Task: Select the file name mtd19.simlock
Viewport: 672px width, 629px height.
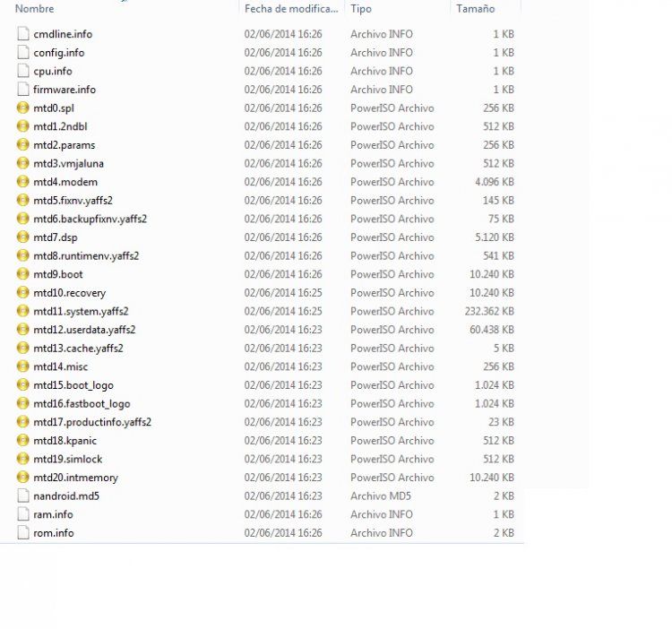Action: (x=68, y=459)
